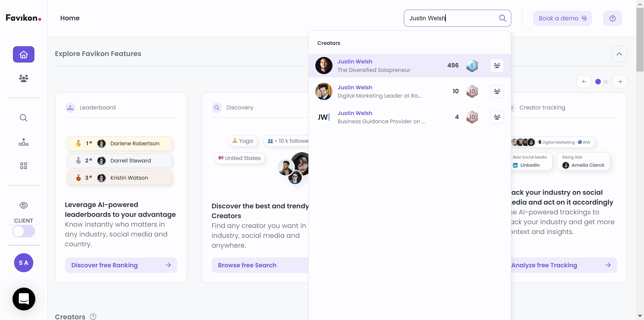Image resolution: width=644 pixels, height=320 pixels.
Task: Toggle the CLIENT switch
Action: pos(23,231)
